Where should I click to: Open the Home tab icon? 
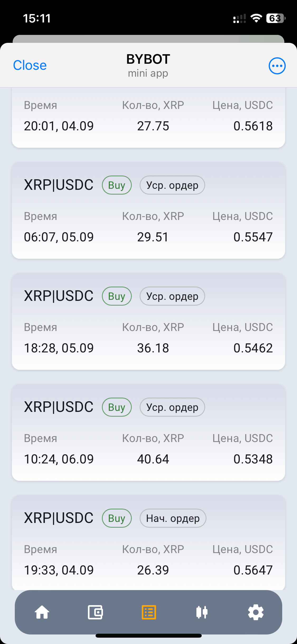pos(42,612)
